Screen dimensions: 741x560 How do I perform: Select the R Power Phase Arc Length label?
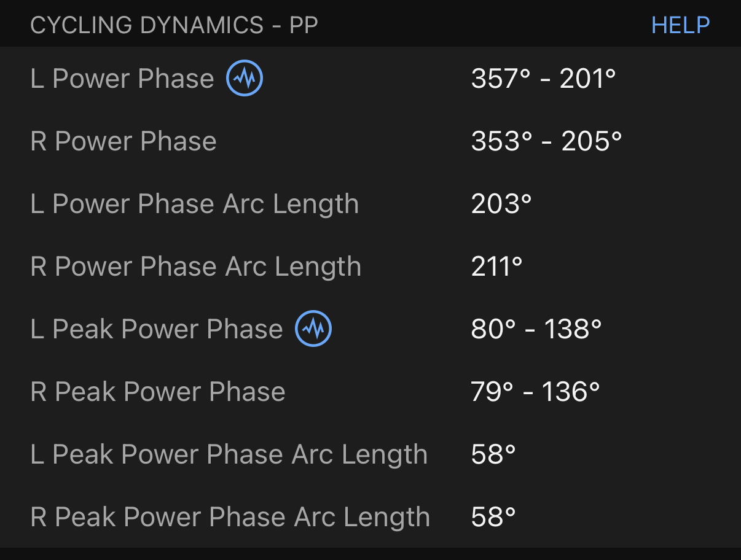pyautogui.click(x=195, y=266)
